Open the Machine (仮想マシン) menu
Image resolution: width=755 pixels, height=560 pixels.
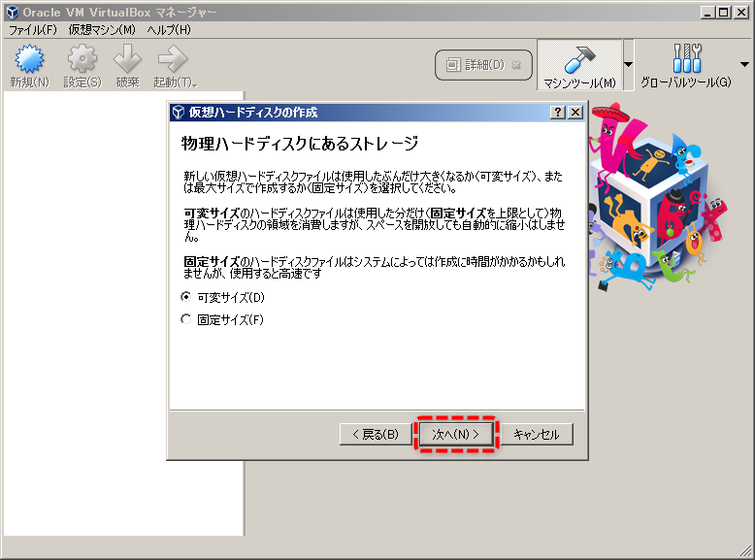click(x=102, y=30)
